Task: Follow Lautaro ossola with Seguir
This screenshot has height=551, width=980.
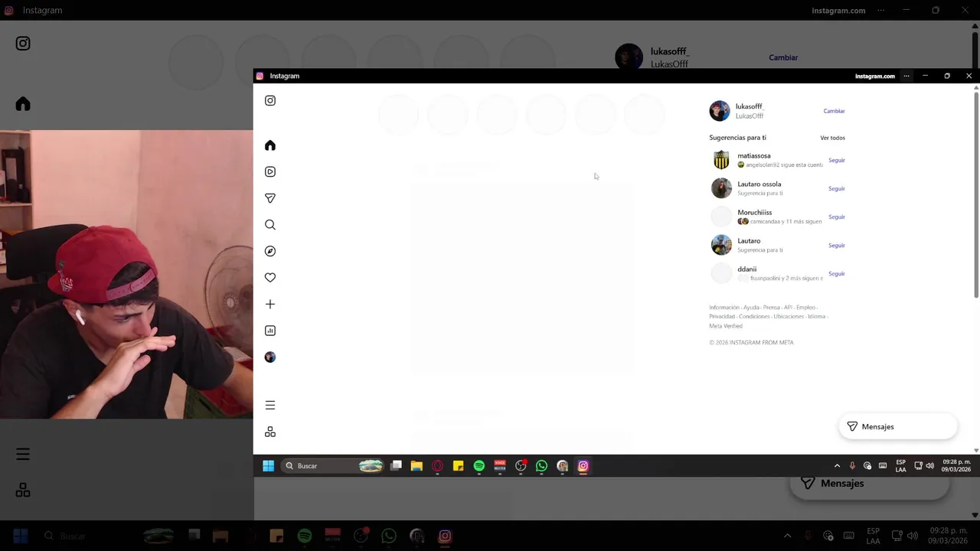Action: coord(836,188)
